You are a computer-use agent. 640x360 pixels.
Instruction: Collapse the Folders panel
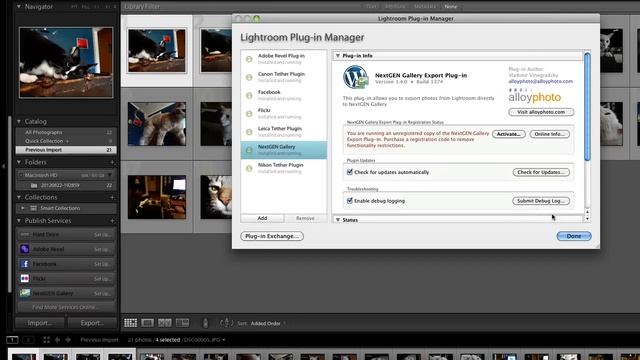19,162
